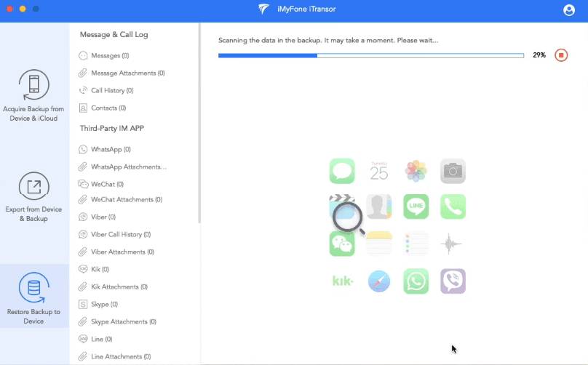Click the LINE app icon
The image size is (588, 365).
[x=416, y=206]
